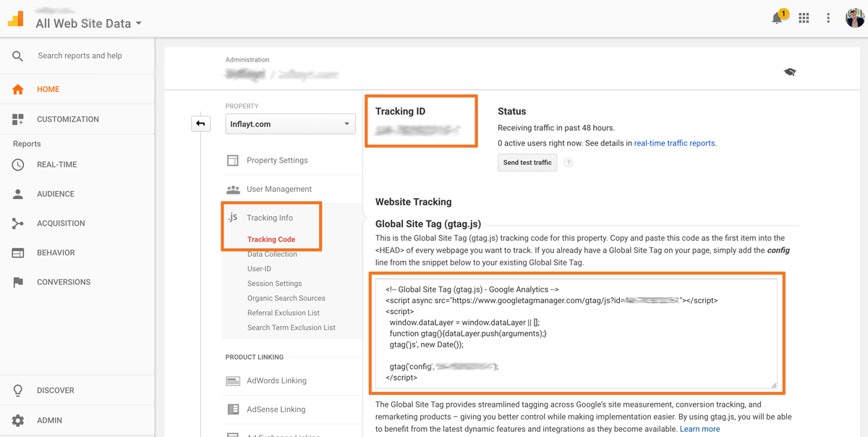This screenshot has width=868, height=437.
Task: Open the All Web Site Data selector
Action: pyautogui.click(x=88, y=23)
